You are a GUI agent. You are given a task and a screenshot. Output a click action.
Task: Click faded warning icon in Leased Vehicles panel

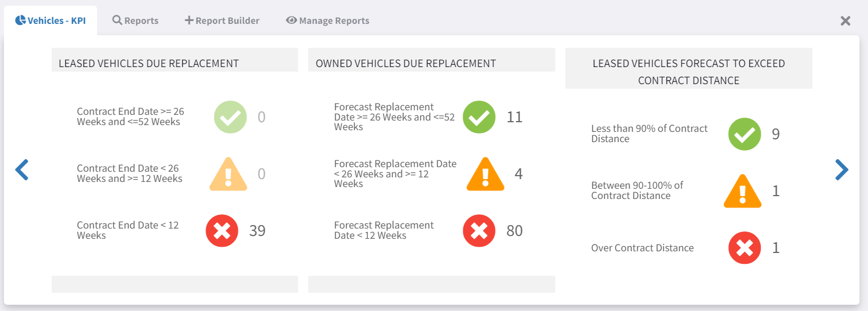228,174
